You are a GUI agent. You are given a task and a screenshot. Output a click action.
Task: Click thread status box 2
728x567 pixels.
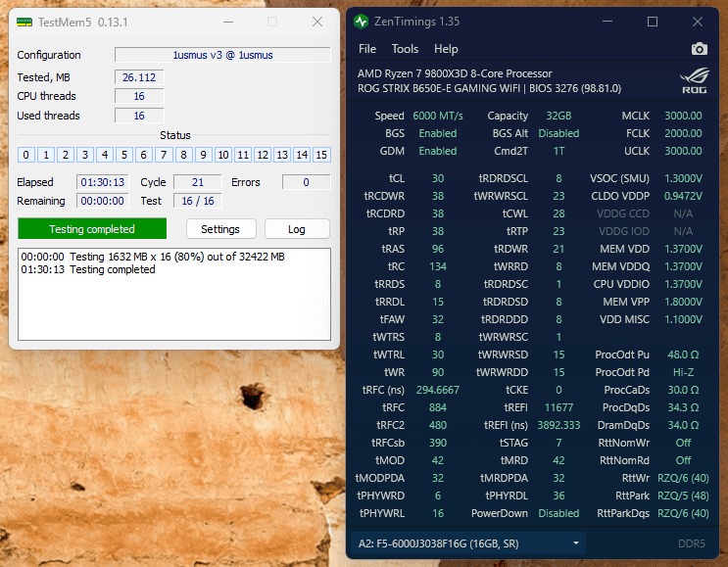tap(66, 155)
